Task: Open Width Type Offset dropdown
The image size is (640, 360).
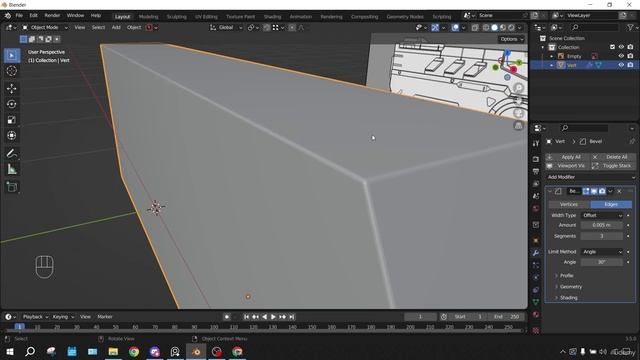Action: [x=602, y=215]
